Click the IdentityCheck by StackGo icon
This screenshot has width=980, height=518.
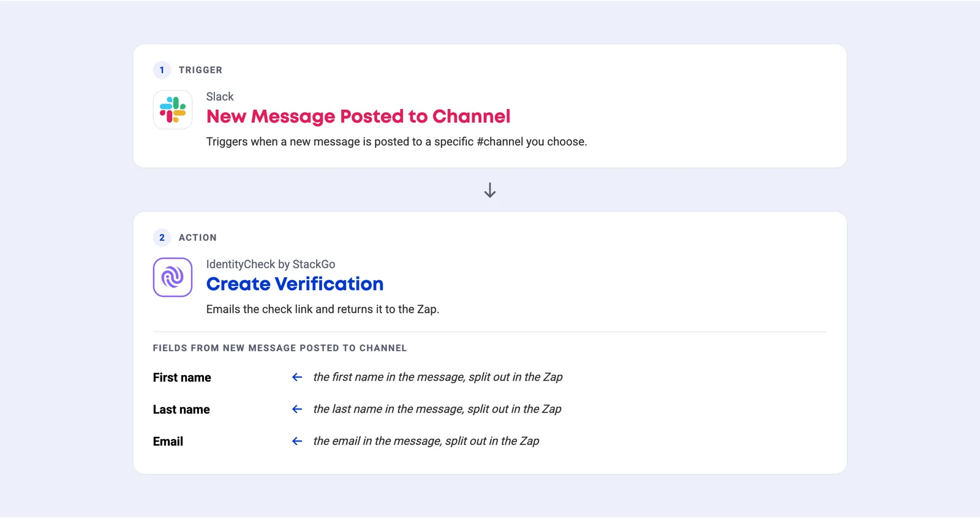tap(173, 277)
